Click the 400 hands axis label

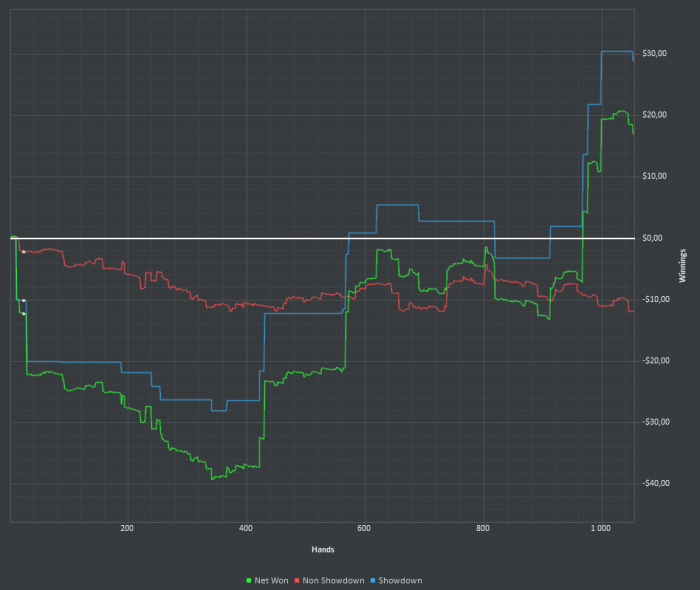pyautogui.click(x=246, y=528)
